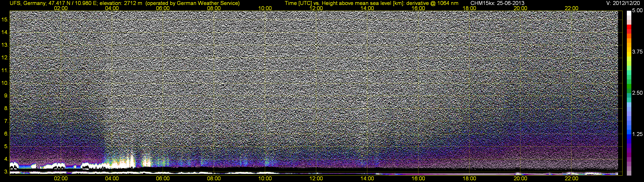Click the 18:00 label on the bottom time axis

pos(469,179)
